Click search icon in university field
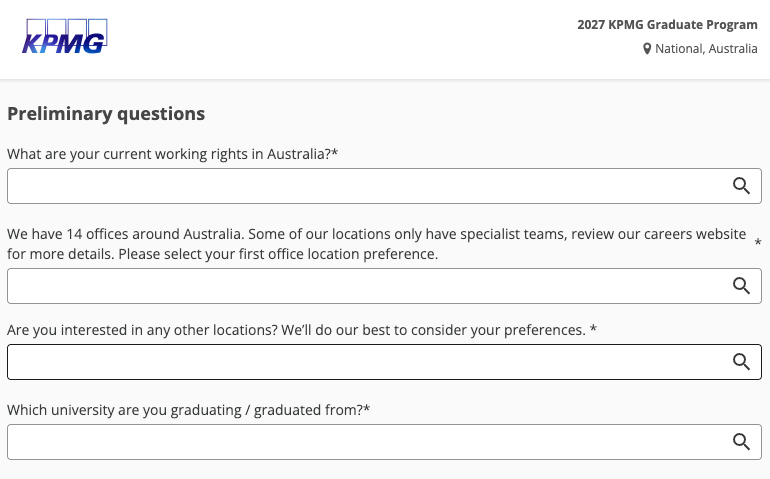 [741, 442]
